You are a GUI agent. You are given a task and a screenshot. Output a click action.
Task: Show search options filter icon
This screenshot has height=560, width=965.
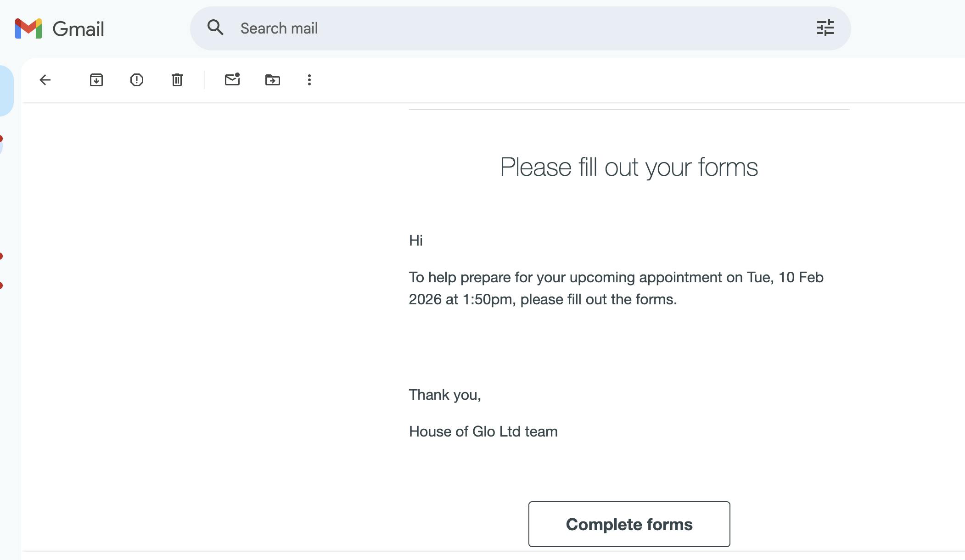[x=825, y=28]
